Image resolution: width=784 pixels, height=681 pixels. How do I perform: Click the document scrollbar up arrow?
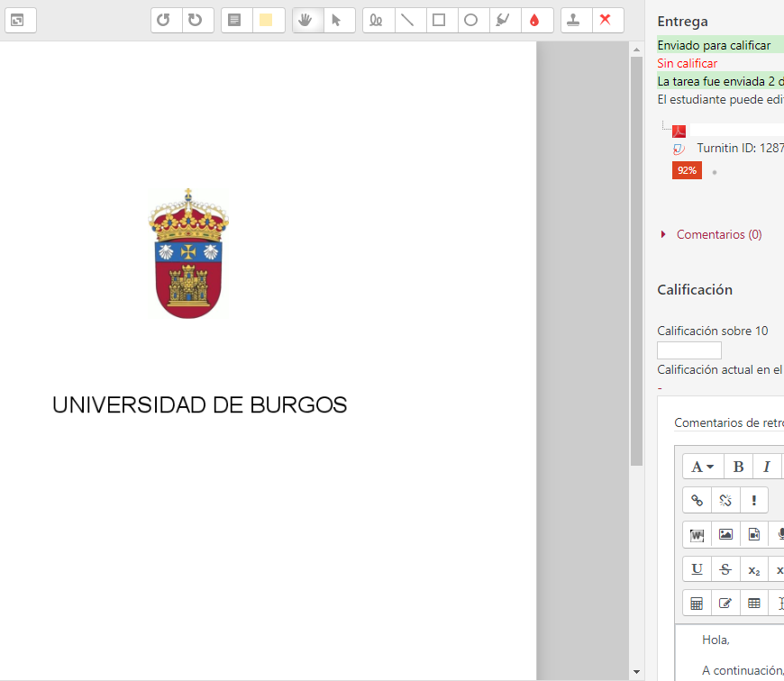pyautogui.click(x=636, y=50)
